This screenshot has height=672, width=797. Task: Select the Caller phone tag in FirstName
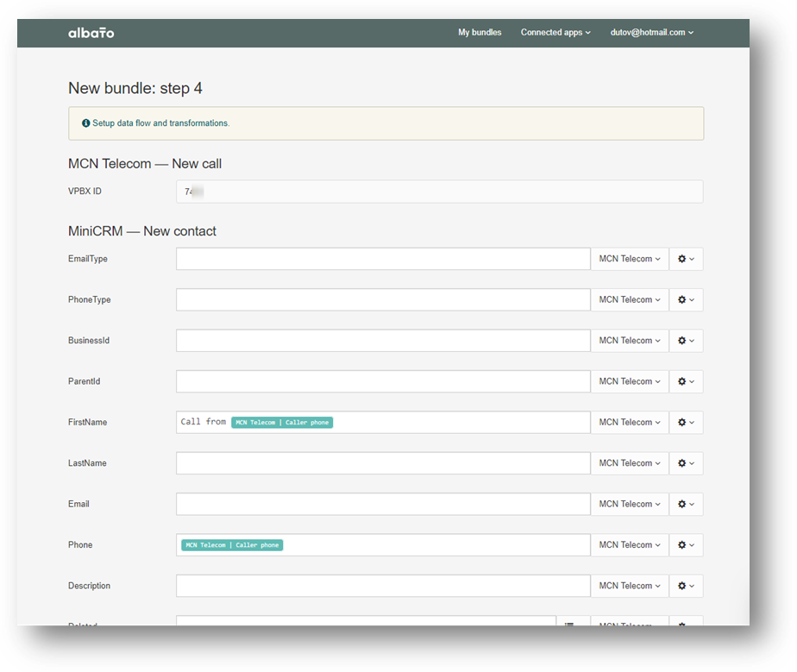pos(282,423)
